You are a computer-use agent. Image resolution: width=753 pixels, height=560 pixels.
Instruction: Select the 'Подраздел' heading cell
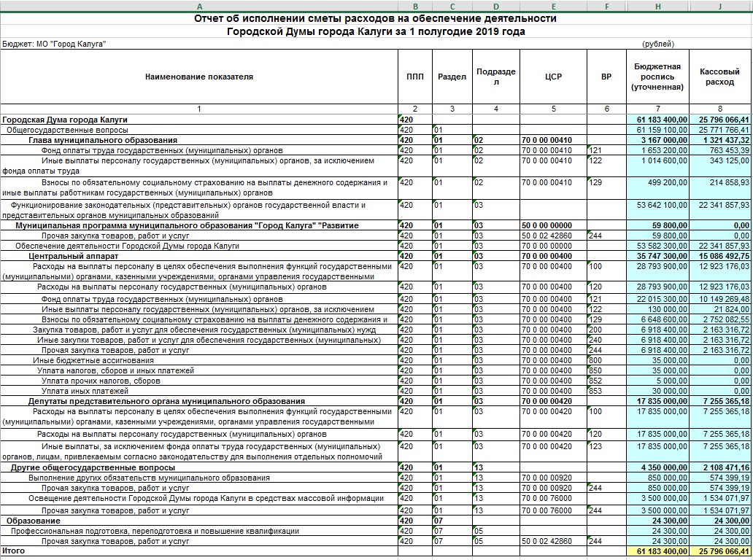click(x=495, y=77)
